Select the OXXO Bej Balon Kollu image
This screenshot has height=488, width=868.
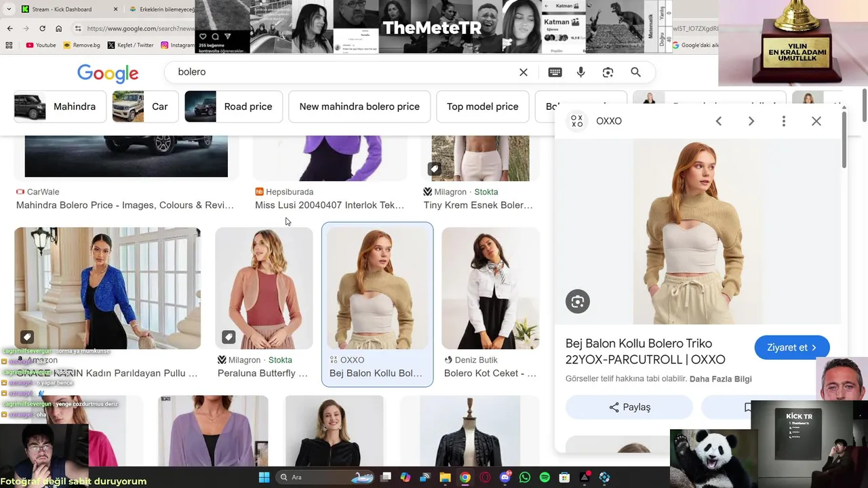pos(377,288)
